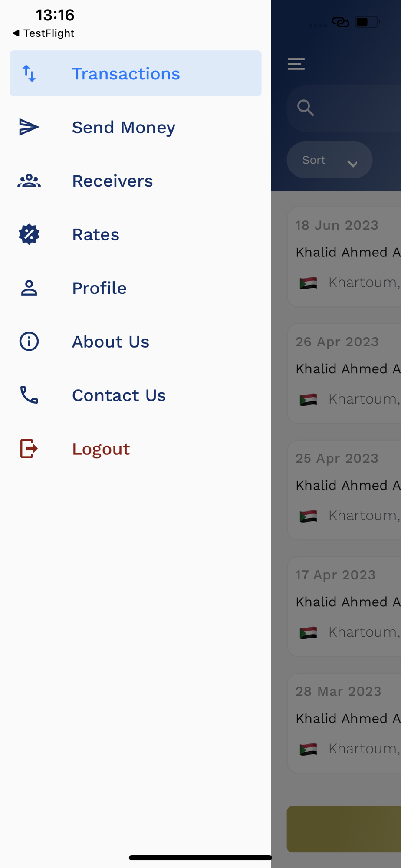This screenshot has height=868, width=401.
Task: Close drawer using hamburger menu icon
Action: click(296, 64)
